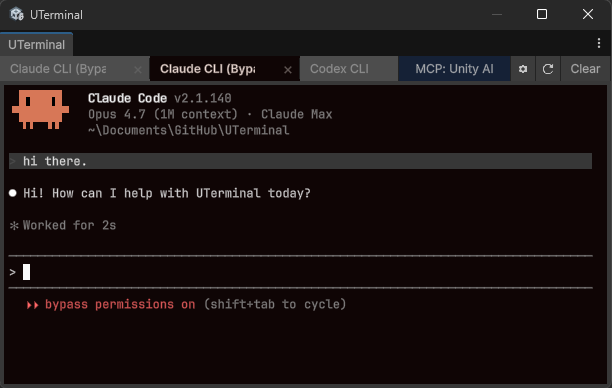
Task: Click the bypass permissions double-arrow icon
Action: pyautogui.click(x=32, y=305)
